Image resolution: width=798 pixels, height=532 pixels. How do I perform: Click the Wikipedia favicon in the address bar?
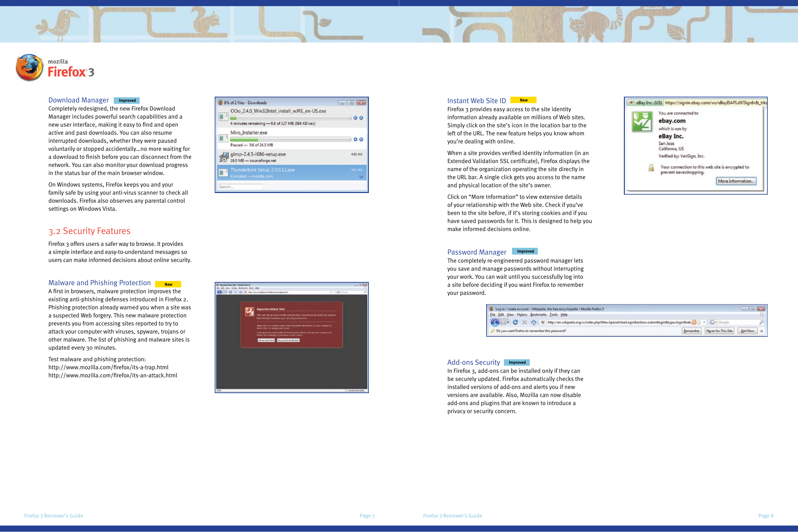[543, 322]
